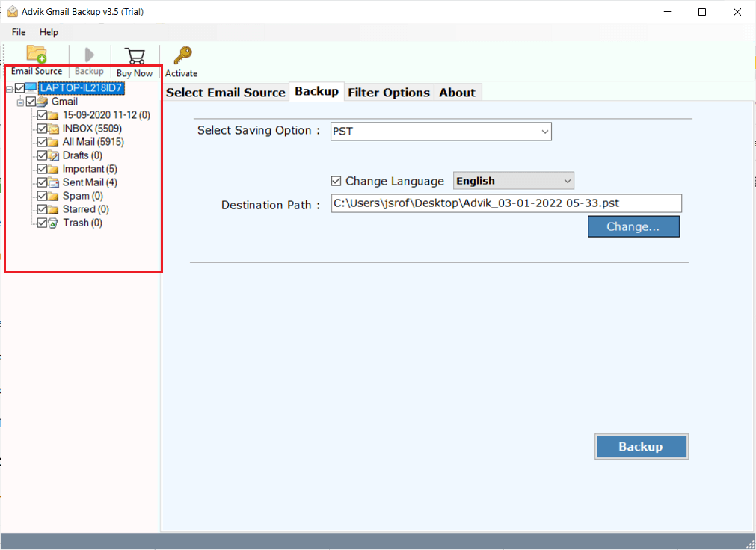Uncheck the Drafts (0) checkbox
Image resolution: width=756 pixels, height=550 pixels.
tap(42, 155)
